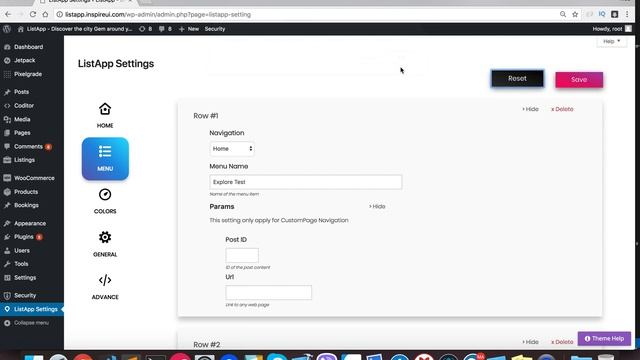Expand the Help dropdown tab
Image resolution: width=640 pixels, height=360 pixels.
[x=611, y=41]
